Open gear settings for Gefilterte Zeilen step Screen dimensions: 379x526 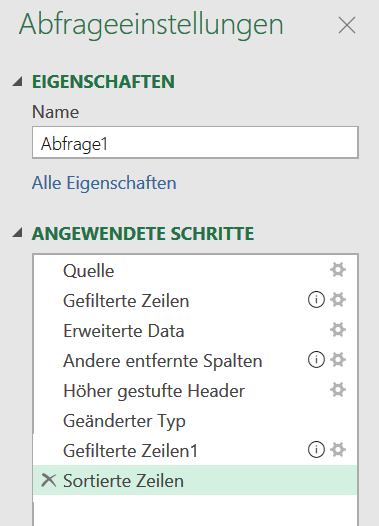338,300
